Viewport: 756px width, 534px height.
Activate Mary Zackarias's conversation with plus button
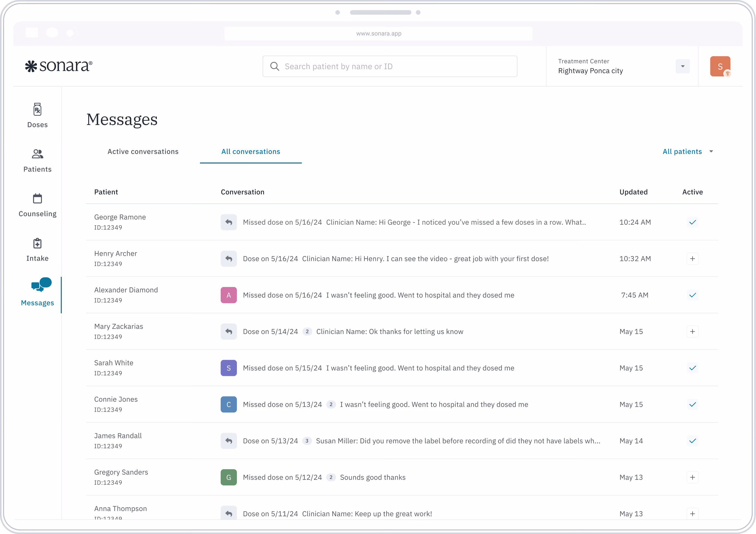[x=692, y=332]
